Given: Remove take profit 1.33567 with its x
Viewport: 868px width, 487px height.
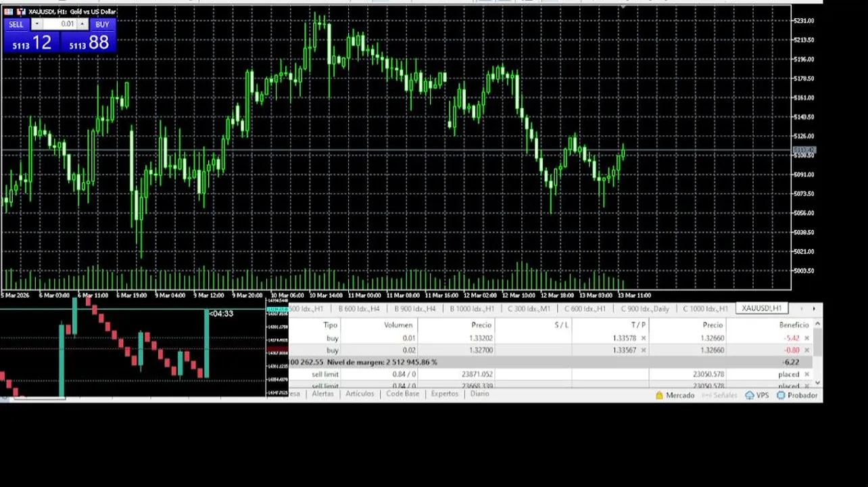Looking at the screenshot, I should point(643,350).
